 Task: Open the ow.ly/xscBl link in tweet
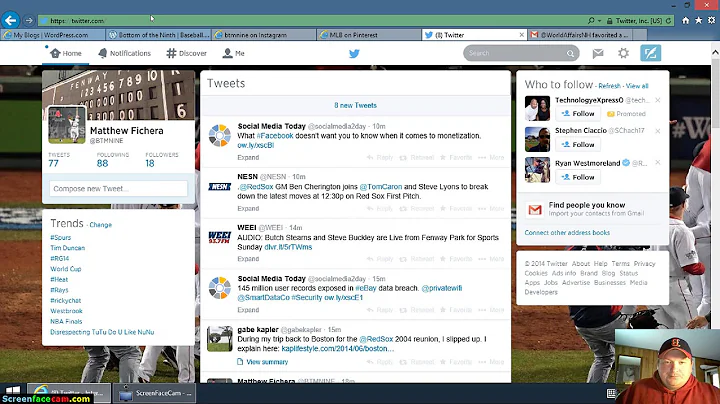pyautogui.click(x=255, y=145)
